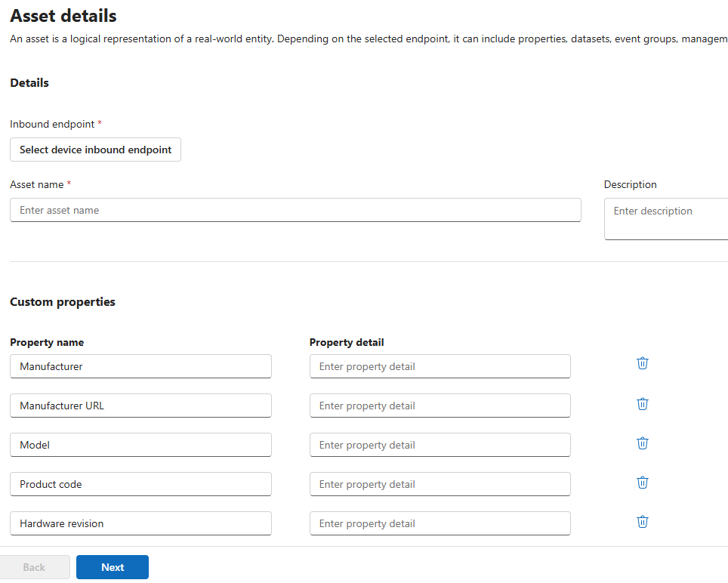Click trash icon for Model property
728x583 pixels.
643,443
